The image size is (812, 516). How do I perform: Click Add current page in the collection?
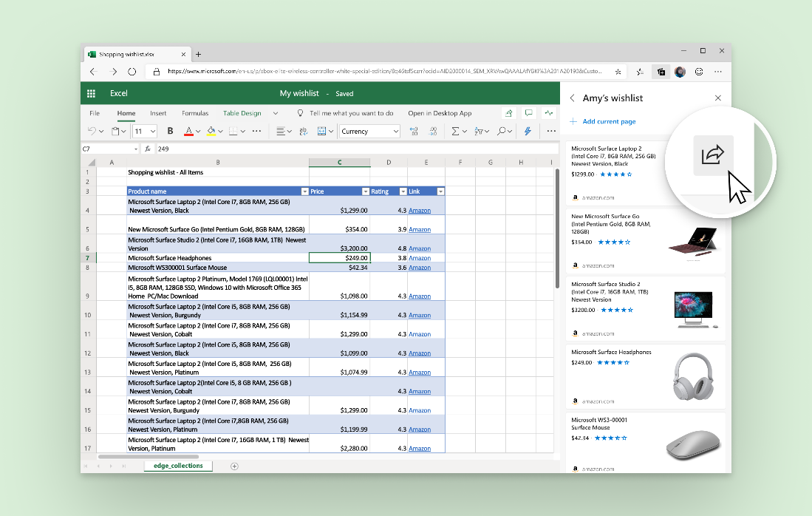point(608,121)
